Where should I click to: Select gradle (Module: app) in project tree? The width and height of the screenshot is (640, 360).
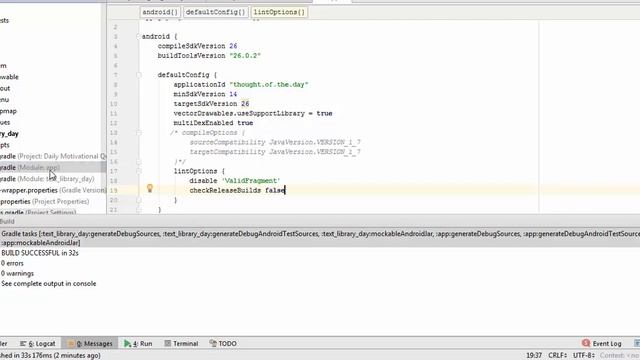53,167
